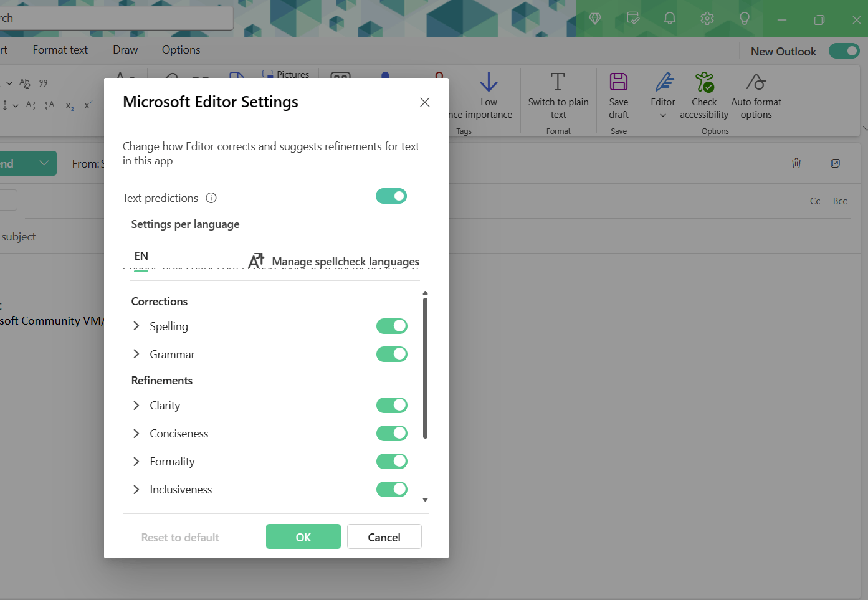The width and height of the screenshot is (868, 600).
Task: Apply subscript formatting
Action: coord(70,106)
